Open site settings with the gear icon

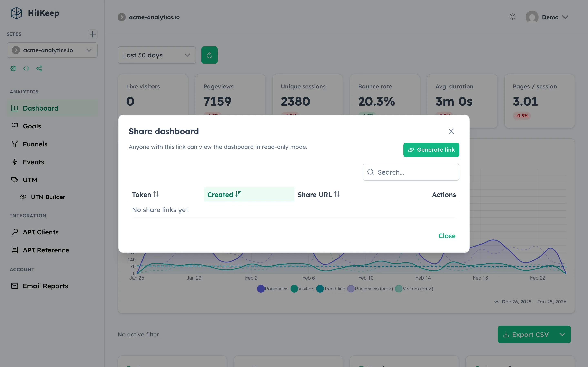pyautogui.click(x=13, y=69)
